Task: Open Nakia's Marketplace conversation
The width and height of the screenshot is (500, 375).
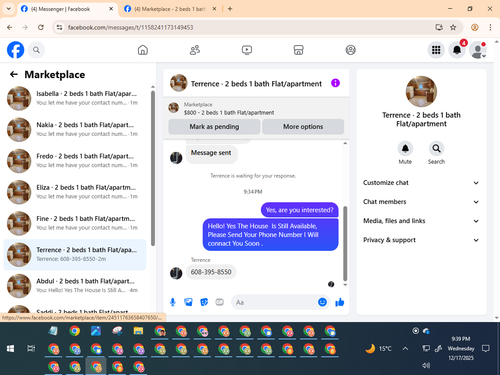Action: point(75,129)
